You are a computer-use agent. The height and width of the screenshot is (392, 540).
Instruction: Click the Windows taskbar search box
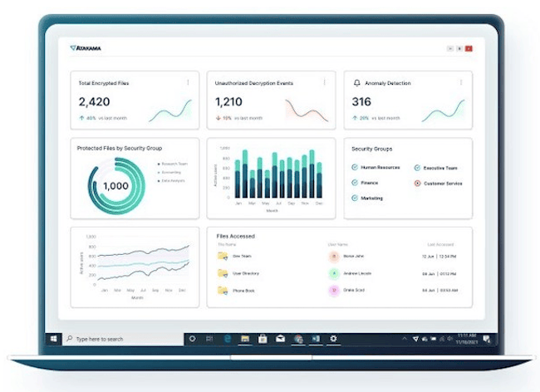tap(125, 339)
